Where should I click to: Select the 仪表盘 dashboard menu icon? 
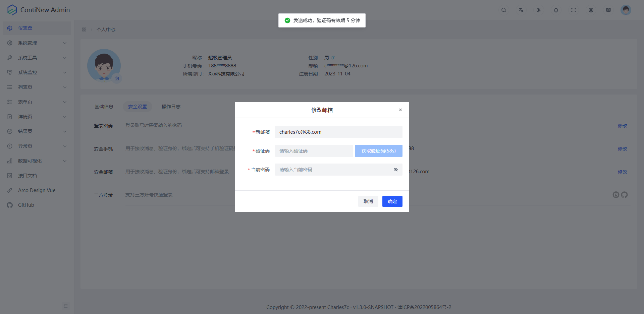pyautogui.click(x=9, y=28)
